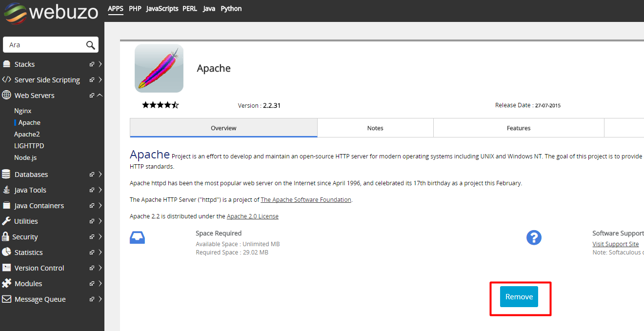Click the Space Required inbox icon
This screenshot has height=331, width=644.
[x=137, y=237]
